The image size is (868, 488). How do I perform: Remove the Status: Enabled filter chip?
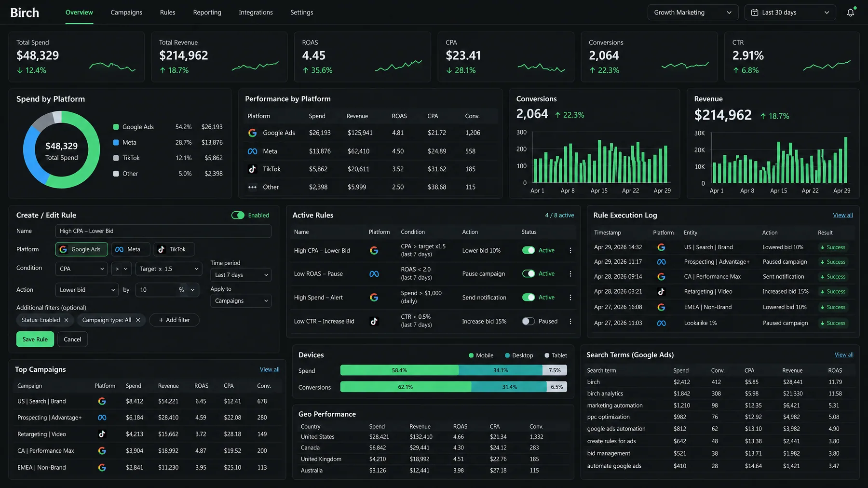point(66,320)
